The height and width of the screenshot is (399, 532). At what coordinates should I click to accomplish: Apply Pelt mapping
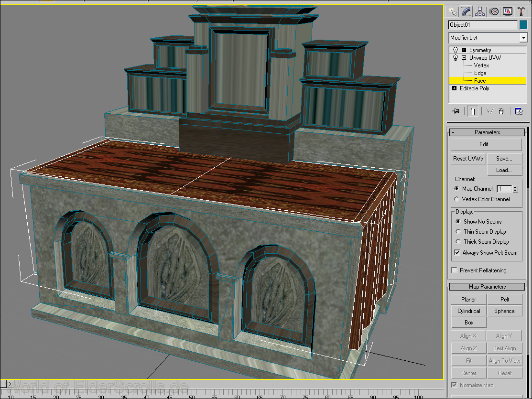(505, 300)
